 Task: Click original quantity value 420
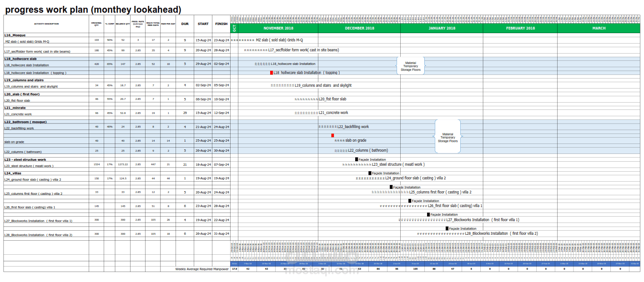[96, 64]
